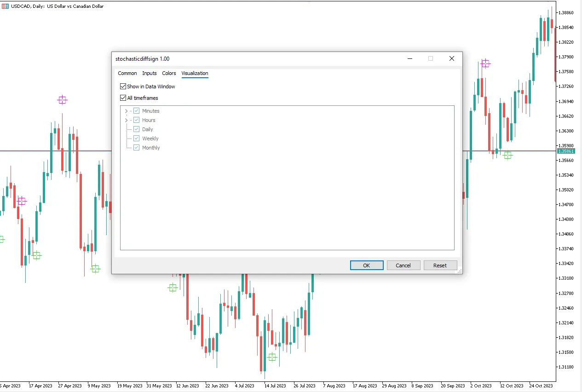
Task: Toggle the All timeframes checkbox
Action: tap(123, 98)
